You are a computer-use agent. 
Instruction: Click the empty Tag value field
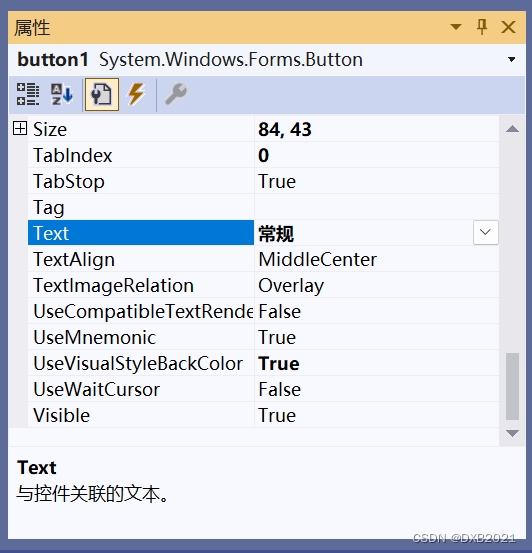click(x=376, y=207)
